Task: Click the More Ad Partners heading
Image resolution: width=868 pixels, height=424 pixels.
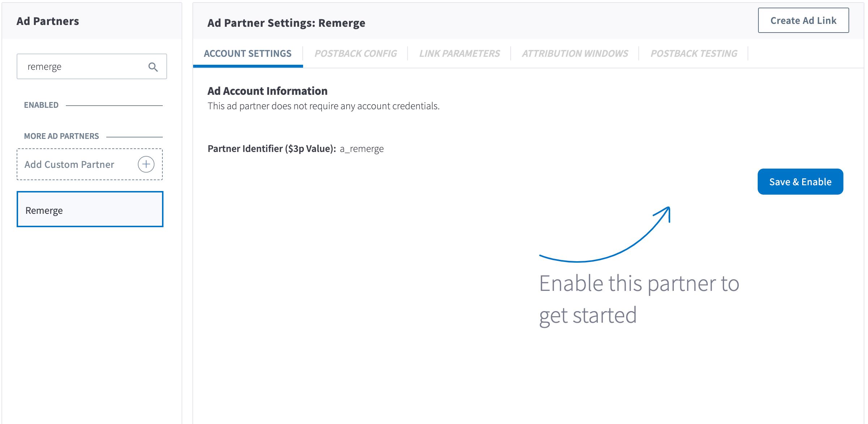Action: point(61,136)
